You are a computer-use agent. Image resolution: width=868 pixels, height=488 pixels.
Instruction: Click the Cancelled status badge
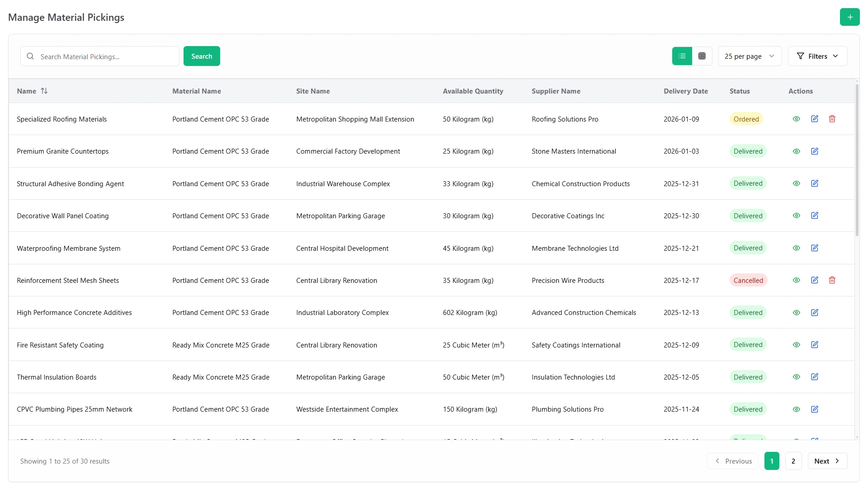pyautogui.click(x=748, y=280)
